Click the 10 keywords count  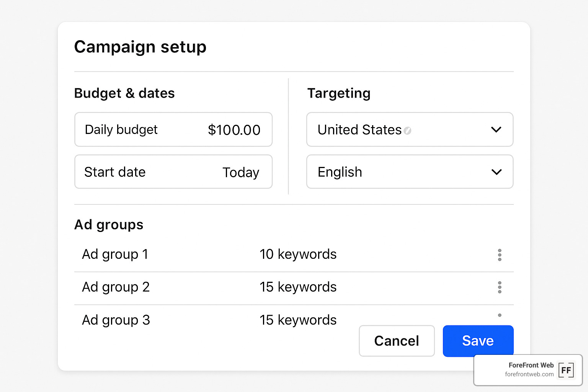coord(298,254)
